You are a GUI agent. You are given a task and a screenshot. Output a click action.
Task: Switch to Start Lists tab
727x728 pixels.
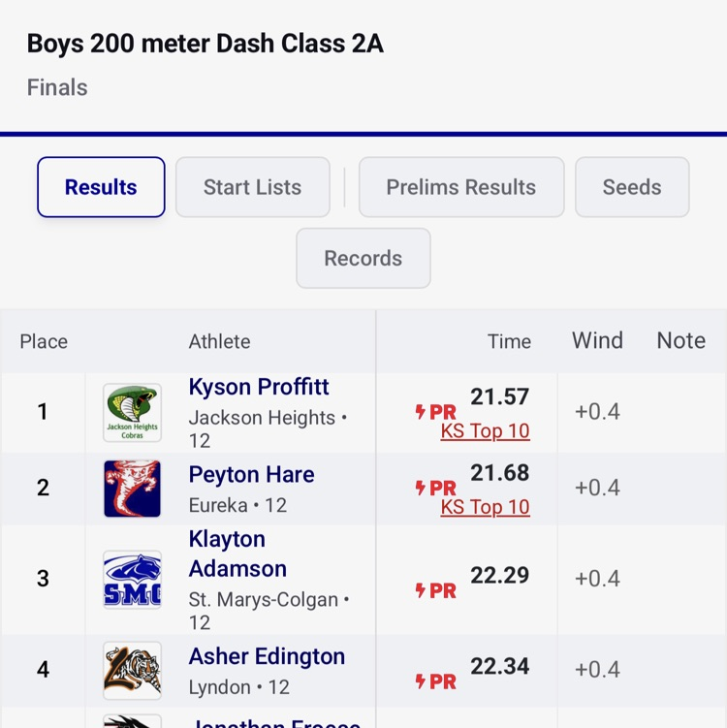253,187
